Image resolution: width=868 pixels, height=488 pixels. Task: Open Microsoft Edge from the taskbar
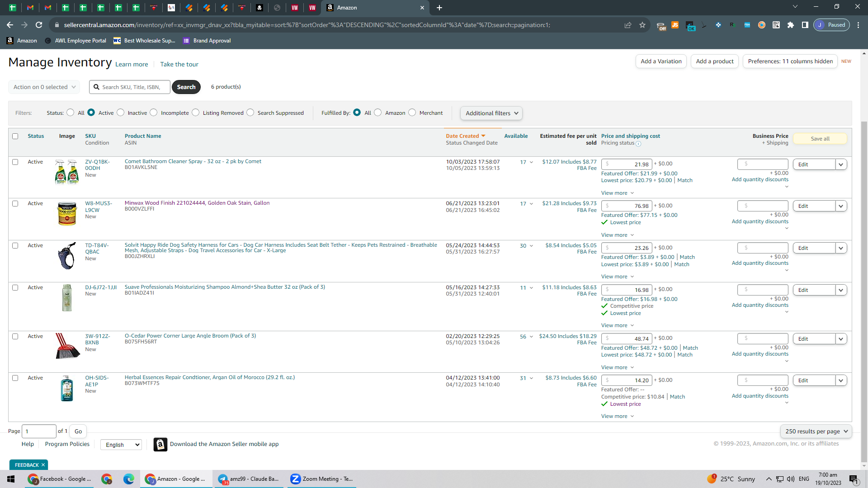[129, 479]
